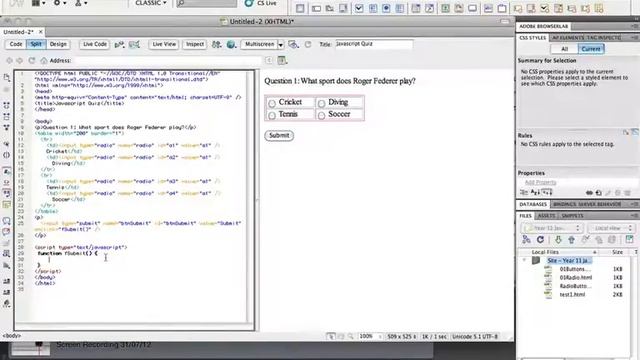Select the 01Radio.html file
The width and height of the screenshot is (640, 360).
pos(576,278)
